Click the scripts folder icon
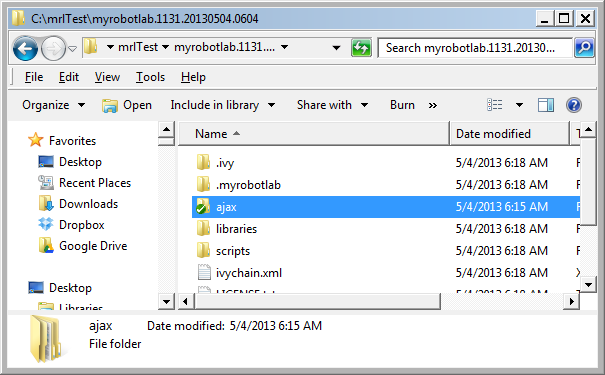 (203, 250)
